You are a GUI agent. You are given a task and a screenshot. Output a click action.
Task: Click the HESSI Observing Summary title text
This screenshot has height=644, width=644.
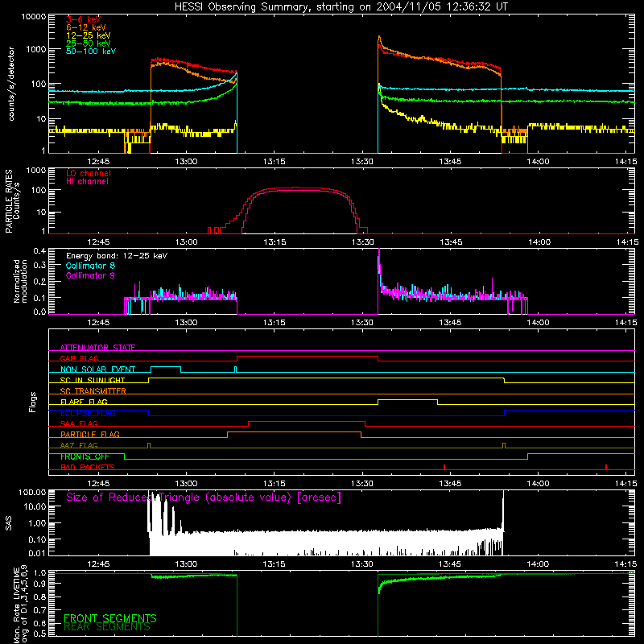[341, 7]
